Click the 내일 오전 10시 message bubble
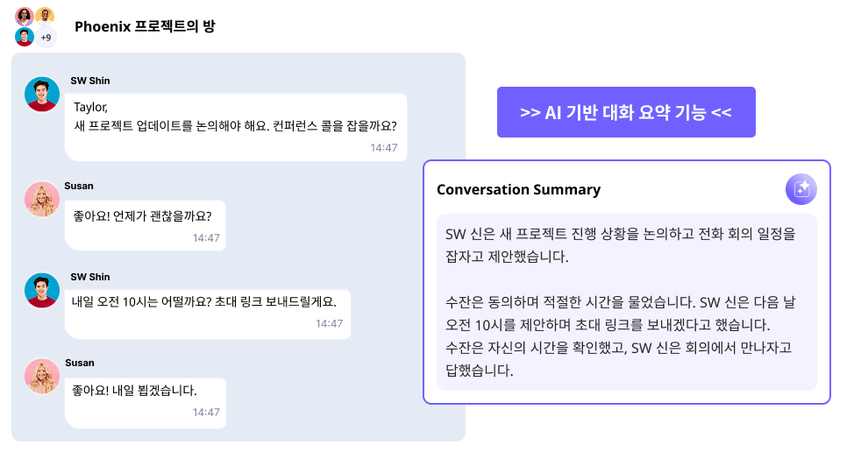The height and width of the screenshot is (452, 868). [x=208, y=314]
